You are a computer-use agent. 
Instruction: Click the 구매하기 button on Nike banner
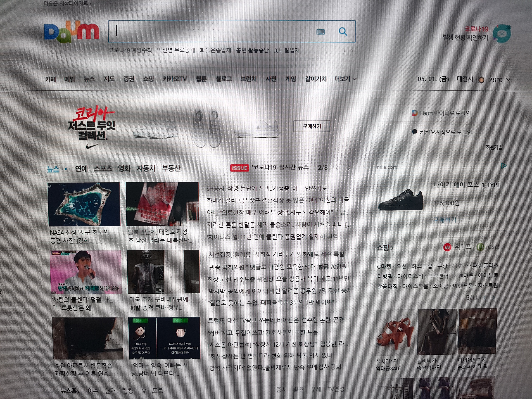pos(312,126)
